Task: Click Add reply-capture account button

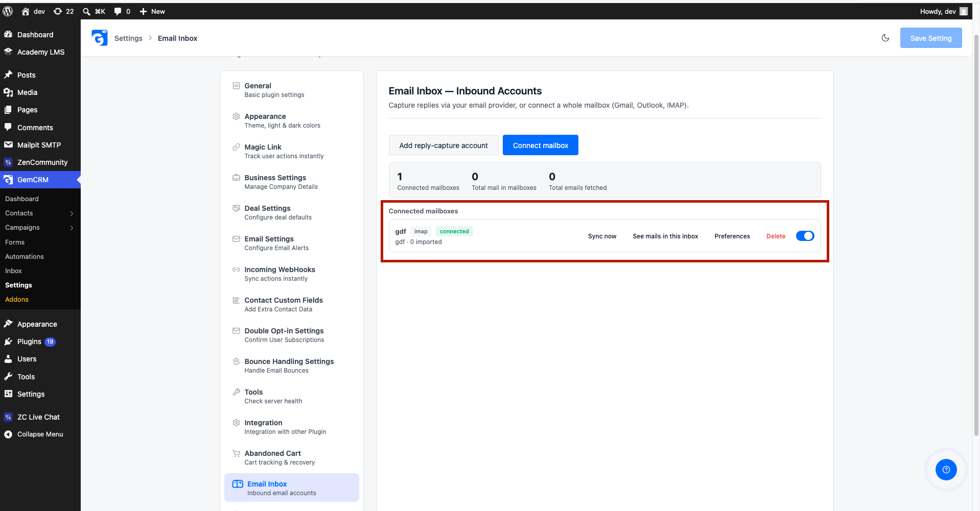Action: point(444,145)
